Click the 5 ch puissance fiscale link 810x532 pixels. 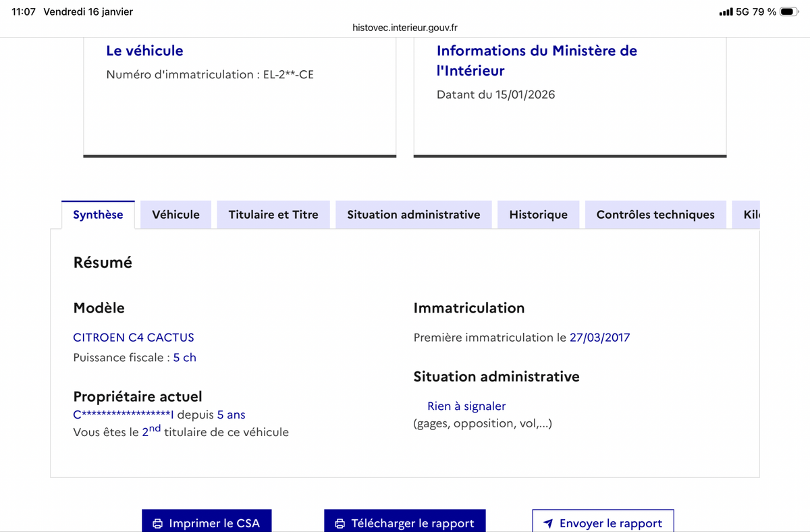[184, 357]
